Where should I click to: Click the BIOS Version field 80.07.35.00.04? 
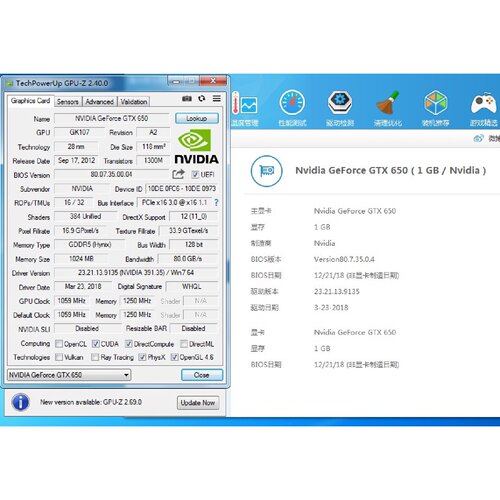[112, 174]
